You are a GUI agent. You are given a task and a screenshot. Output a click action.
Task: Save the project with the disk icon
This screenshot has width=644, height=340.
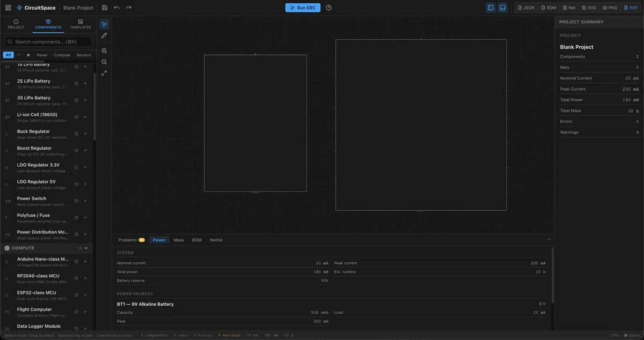pyautogui.click(x=105, y=8)
